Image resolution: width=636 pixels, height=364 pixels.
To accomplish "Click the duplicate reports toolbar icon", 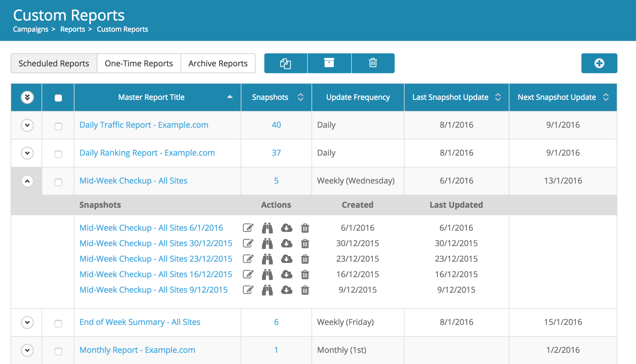I will (285, 63).
